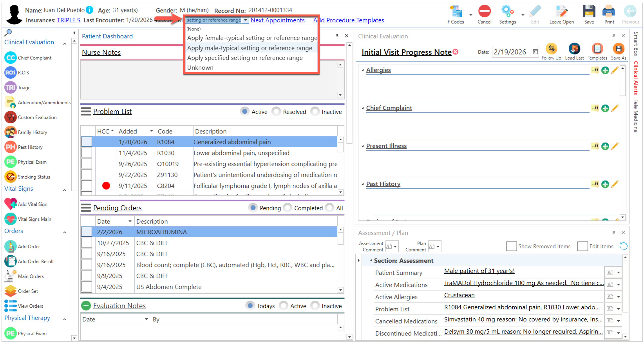644x343 pixels.
Task: Click the Smoking Status sidebar icon
Action: pyautogui.click(x=11, y=177)
